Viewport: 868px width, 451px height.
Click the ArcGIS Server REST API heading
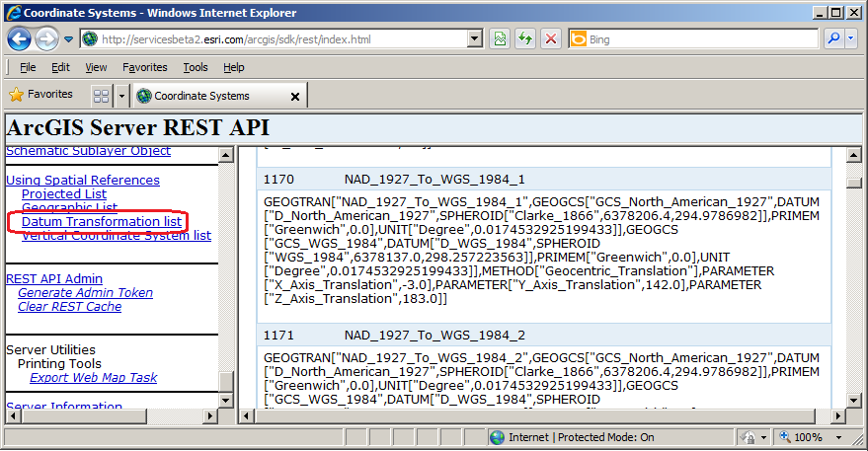pyautogui.click(x=138, y=128)
